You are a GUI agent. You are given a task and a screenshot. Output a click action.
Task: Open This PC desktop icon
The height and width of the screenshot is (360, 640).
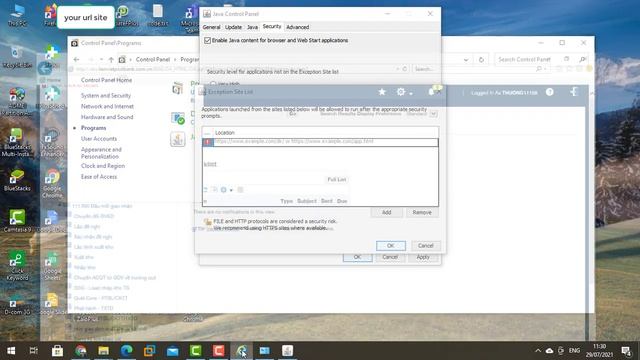(17, 16)
